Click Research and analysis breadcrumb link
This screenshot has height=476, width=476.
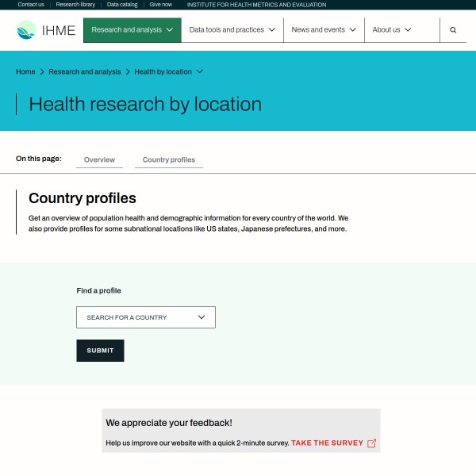[84, 72]
